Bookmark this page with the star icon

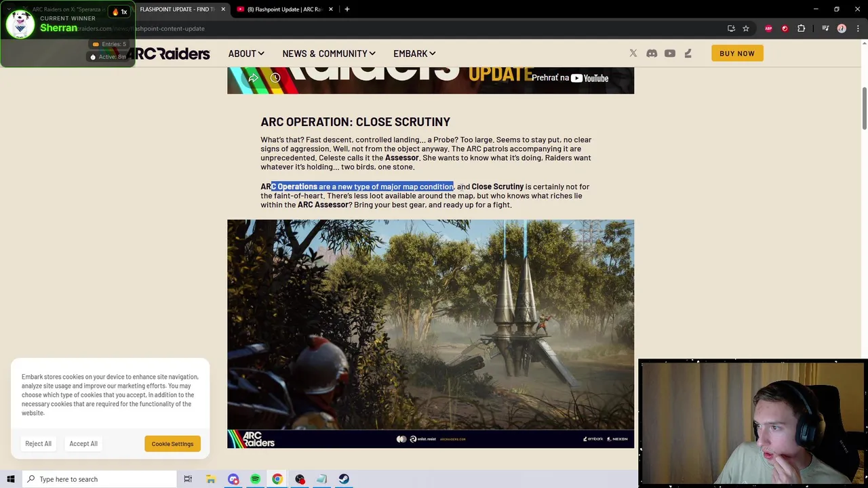tap(746, 28)
